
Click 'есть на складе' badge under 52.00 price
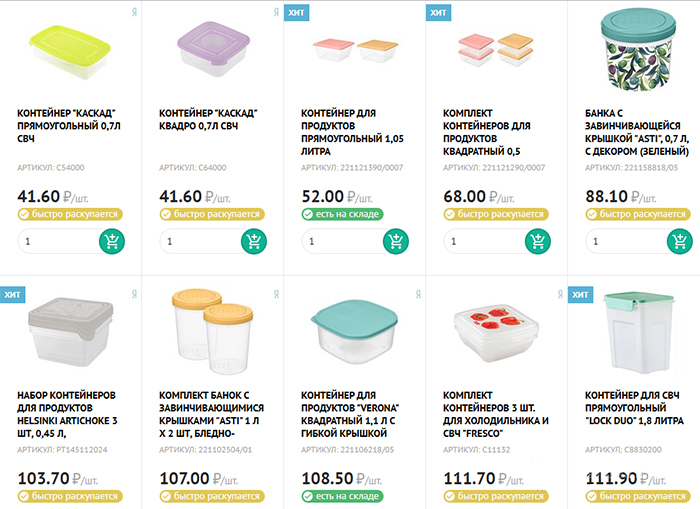pyautogui.click(x=340, y=214)
